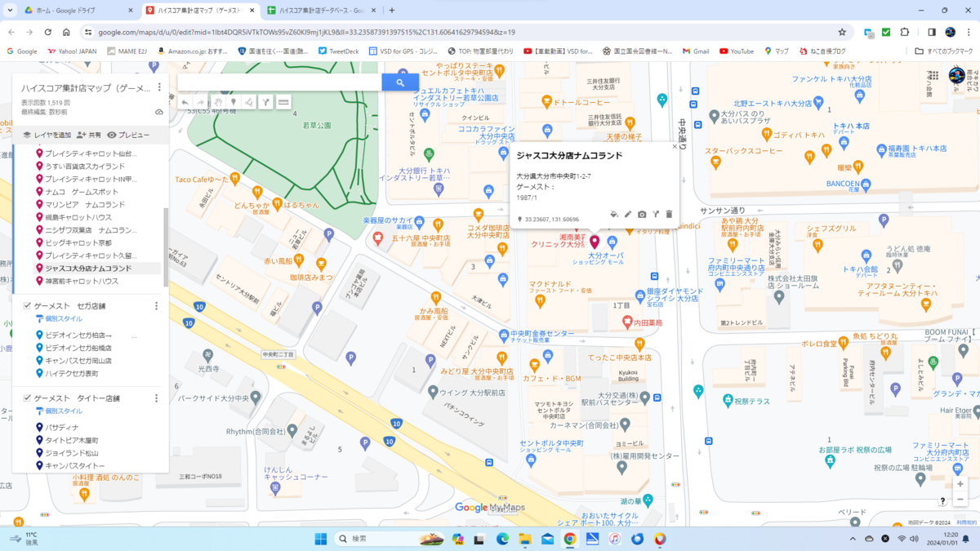The height and width of the screenshot is (551, 980).
Task: Click 共有 share button
Action: pyautogui.click(x=89, y=135)
